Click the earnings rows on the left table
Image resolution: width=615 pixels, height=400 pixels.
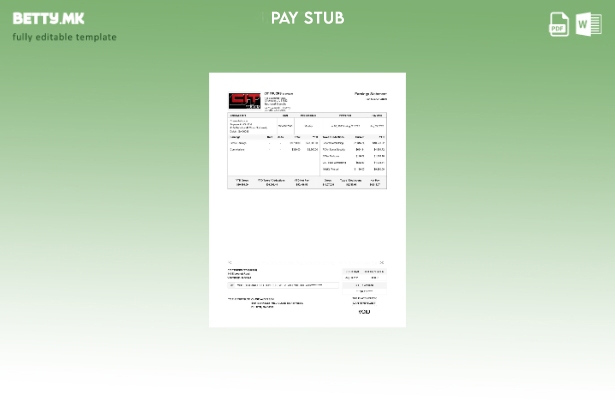click(273, 147)
